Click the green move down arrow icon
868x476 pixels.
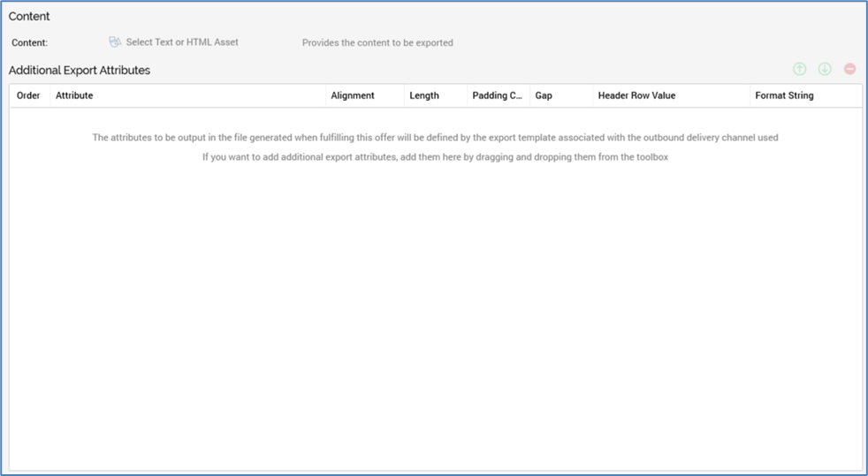825,69
